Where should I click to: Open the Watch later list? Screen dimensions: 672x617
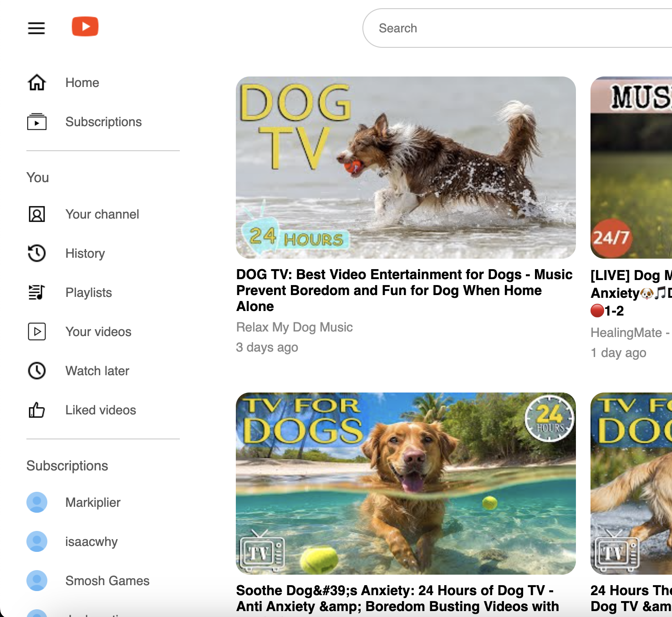97,371
